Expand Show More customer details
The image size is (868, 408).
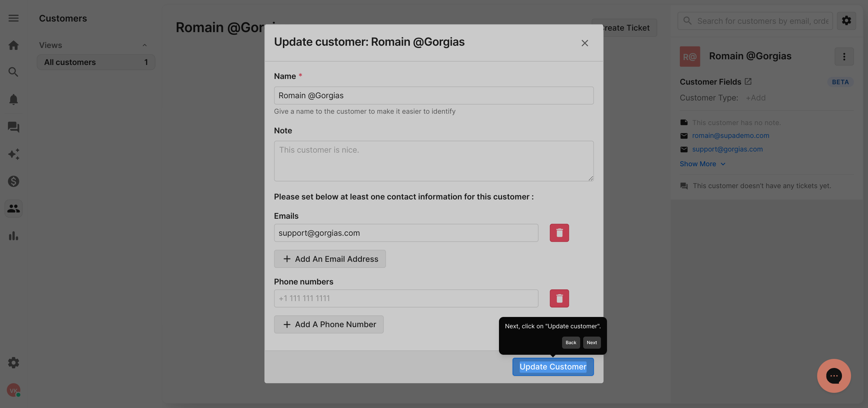click(703, 164)
